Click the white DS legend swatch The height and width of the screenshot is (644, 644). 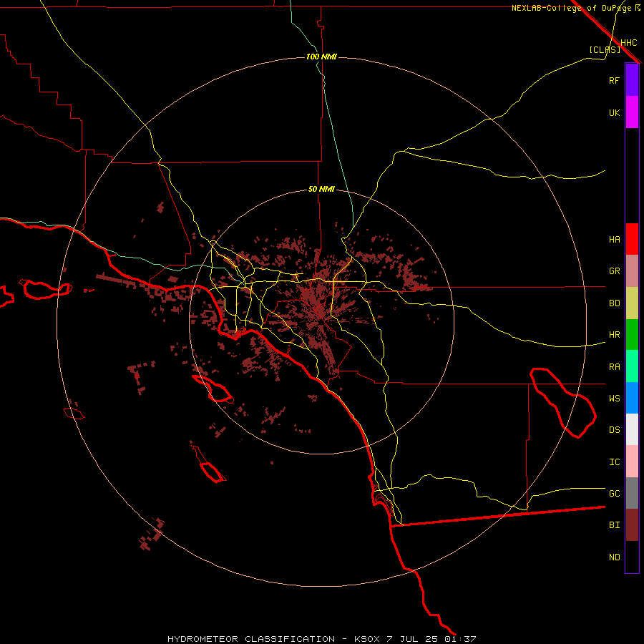[632, 429]
